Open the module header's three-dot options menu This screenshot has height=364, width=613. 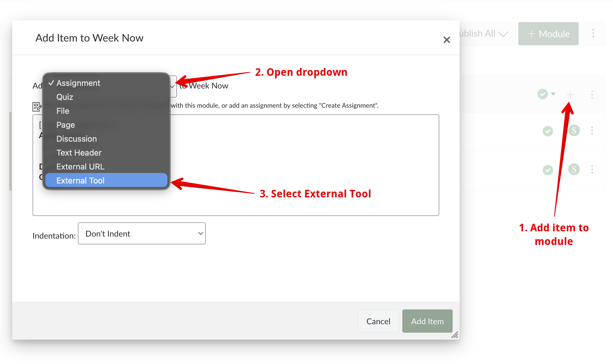(592, 95)
